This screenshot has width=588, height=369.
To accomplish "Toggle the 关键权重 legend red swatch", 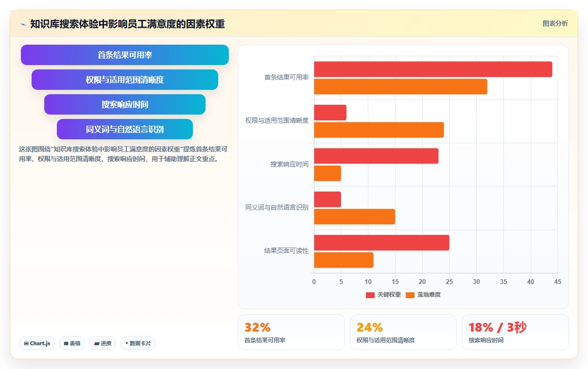I will click(x=370, y=295).
